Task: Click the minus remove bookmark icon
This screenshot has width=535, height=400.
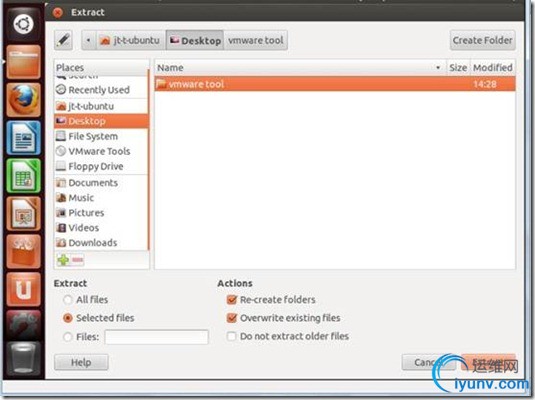Action: [78, 260]
